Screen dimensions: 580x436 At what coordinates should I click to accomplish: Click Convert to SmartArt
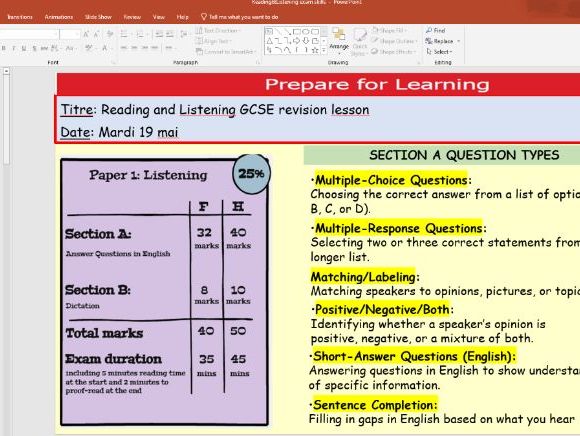[x=226, y=52]
